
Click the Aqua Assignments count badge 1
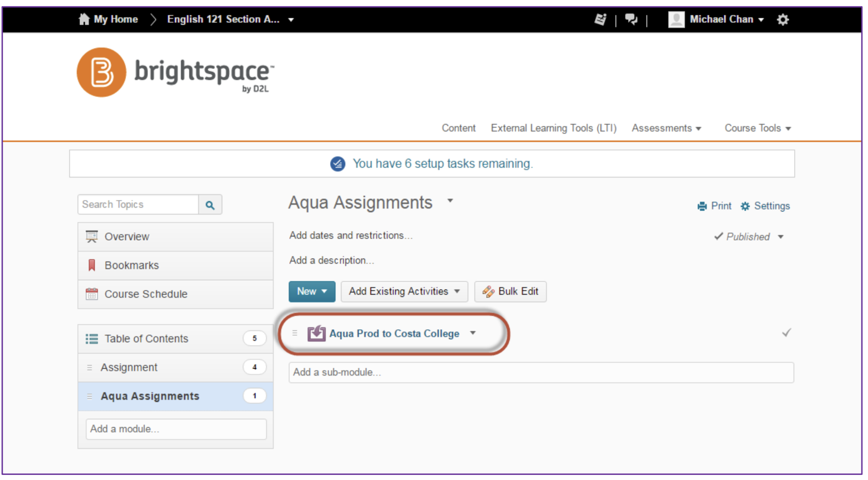click(254, 396)
